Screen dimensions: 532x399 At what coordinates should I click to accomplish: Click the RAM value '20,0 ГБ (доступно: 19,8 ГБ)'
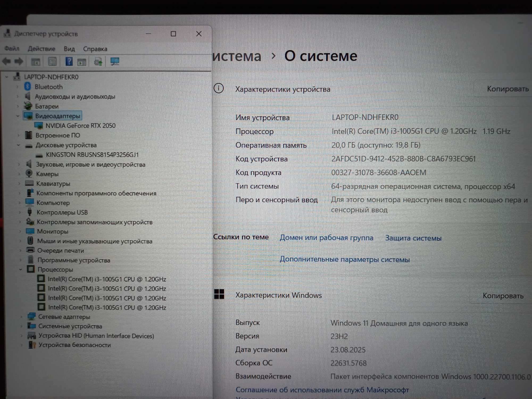[376, 145]
